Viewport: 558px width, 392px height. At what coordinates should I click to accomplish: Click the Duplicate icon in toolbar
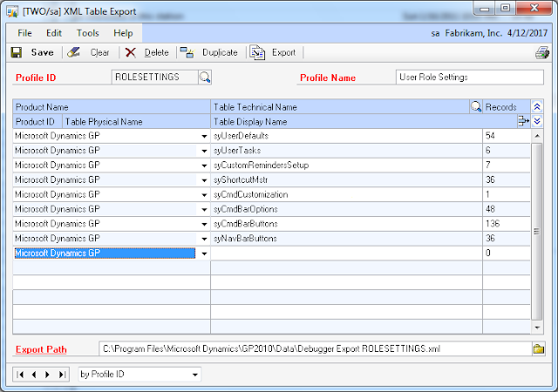point(187,52)
